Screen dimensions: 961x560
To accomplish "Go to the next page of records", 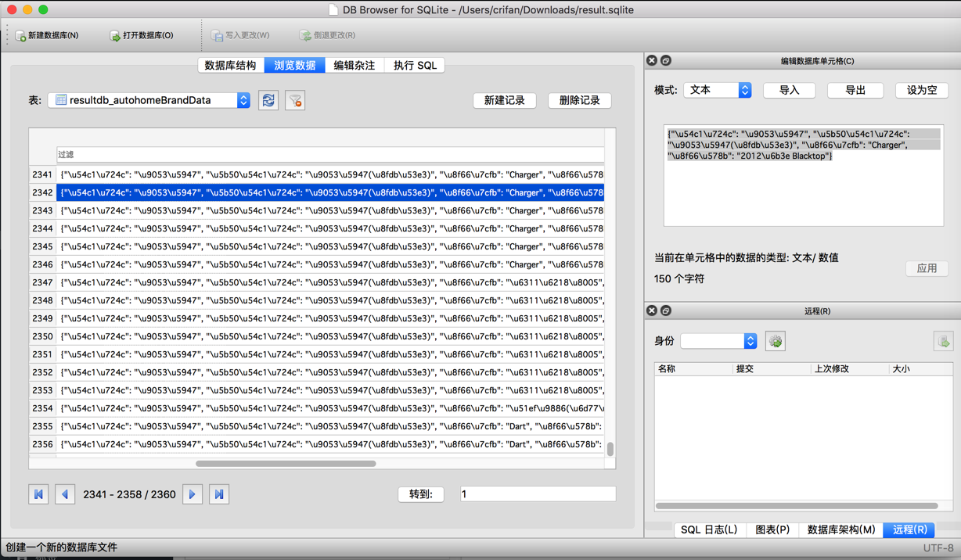I will click(x=193, y=494).
